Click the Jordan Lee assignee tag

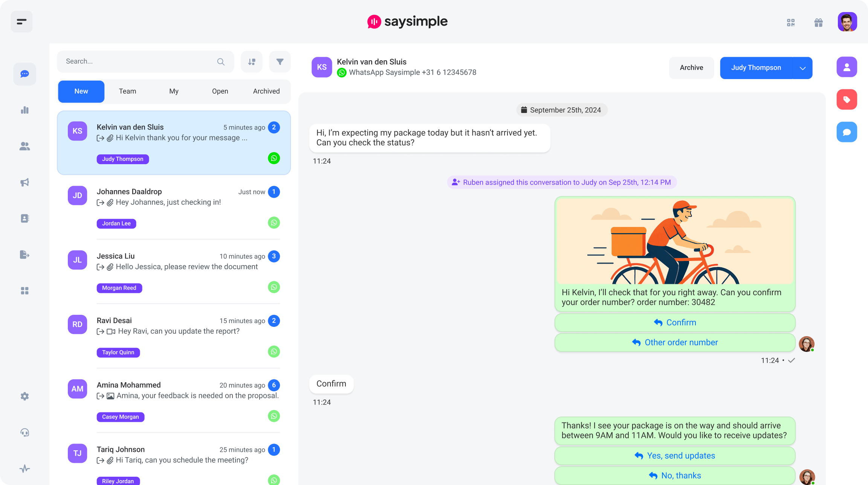pos(116,224)
